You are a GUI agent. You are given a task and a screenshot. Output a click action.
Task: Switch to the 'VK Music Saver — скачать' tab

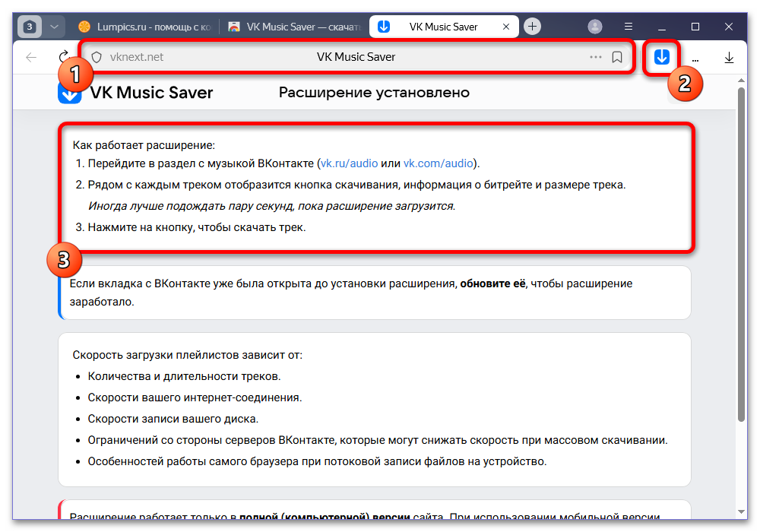(295, 27)
